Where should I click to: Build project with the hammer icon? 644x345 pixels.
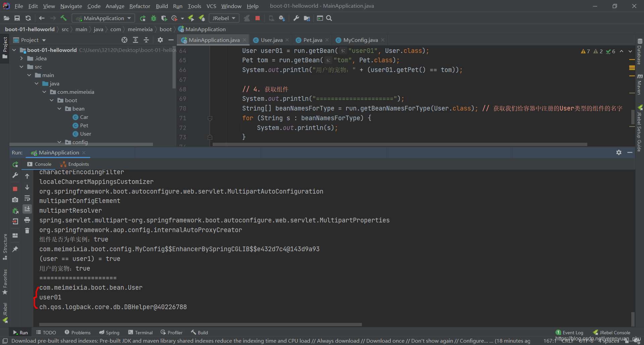pos(64,18)
